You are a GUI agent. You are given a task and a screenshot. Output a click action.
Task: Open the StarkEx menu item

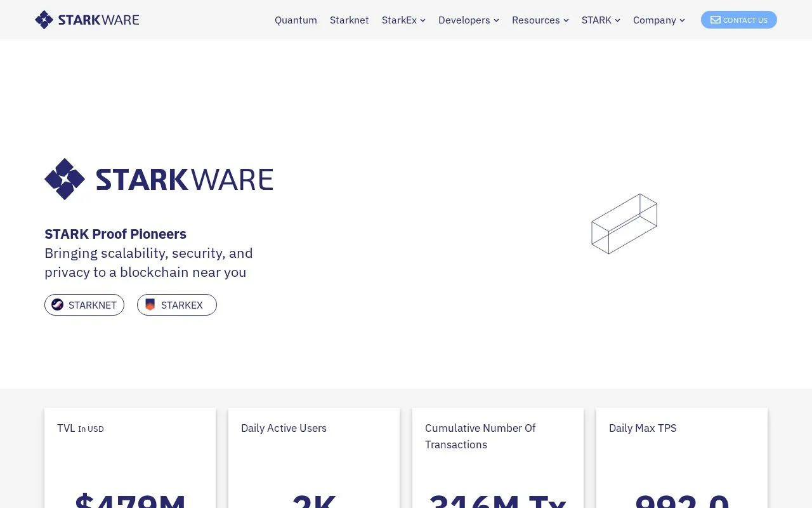[x=399, y=20]
